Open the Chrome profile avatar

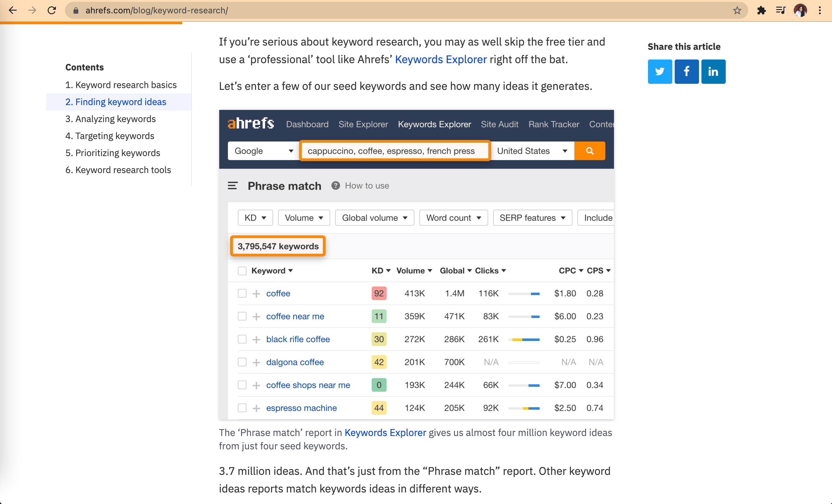pos(800,10)
